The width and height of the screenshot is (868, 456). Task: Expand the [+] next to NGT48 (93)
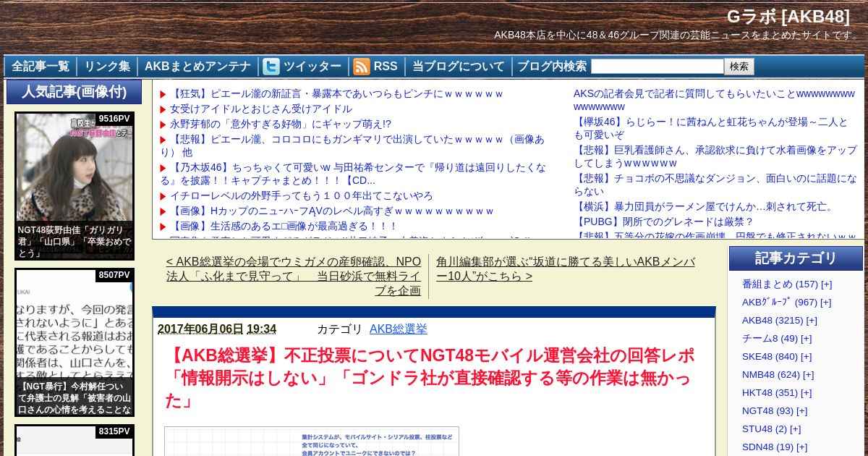pos(801,410)
